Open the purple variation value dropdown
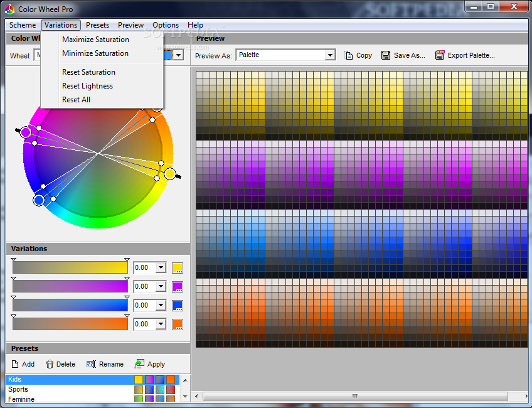 click(161, 286)
